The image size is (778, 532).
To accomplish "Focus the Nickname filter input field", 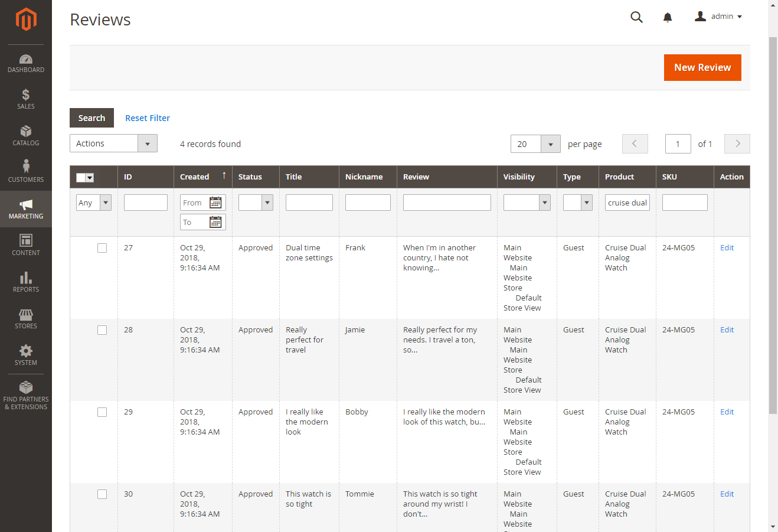I will [x=368, y=203].
